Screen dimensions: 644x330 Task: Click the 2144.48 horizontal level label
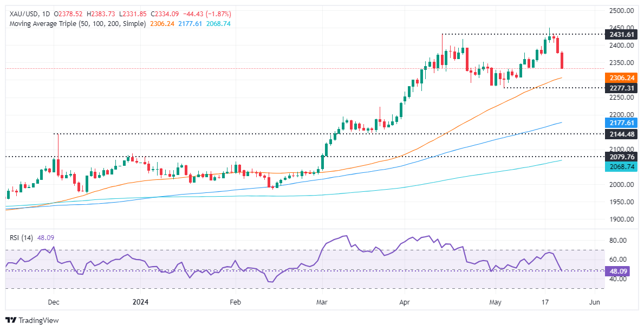(x=619, y=133)
